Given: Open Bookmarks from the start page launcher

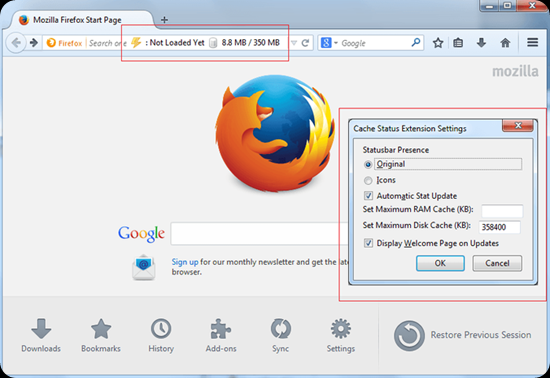Looking at the screenshot, I should click(101, 335).
